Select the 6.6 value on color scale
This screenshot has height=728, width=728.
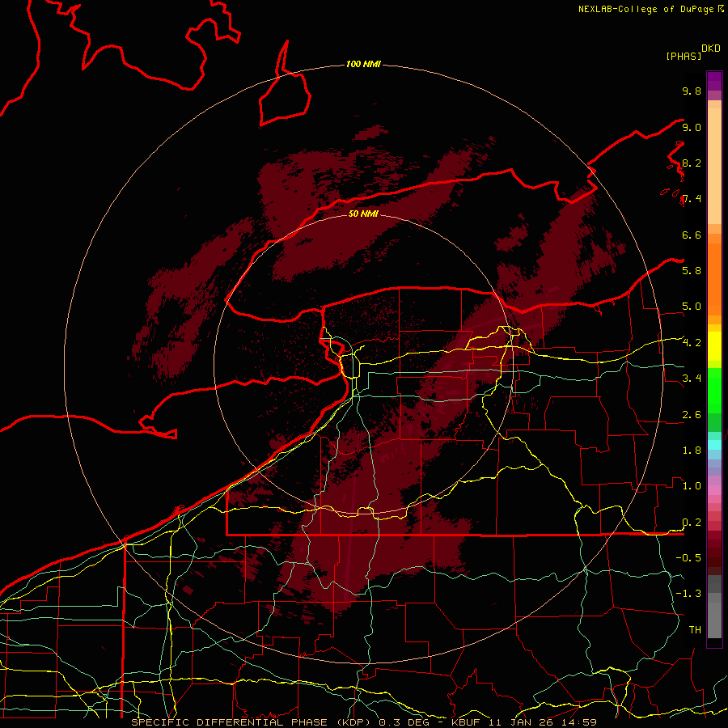pyautogui.click(x=692, y=235)
